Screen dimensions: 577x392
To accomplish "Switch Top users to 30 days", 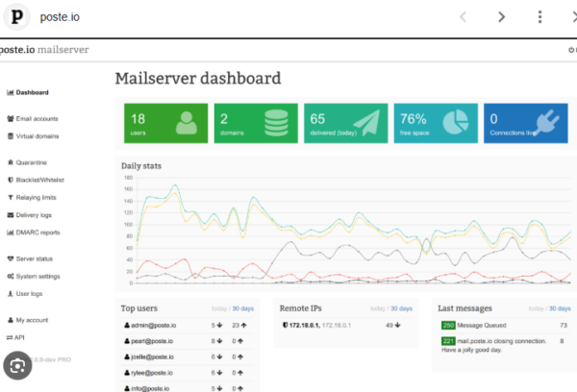I will tap(243, 308).
